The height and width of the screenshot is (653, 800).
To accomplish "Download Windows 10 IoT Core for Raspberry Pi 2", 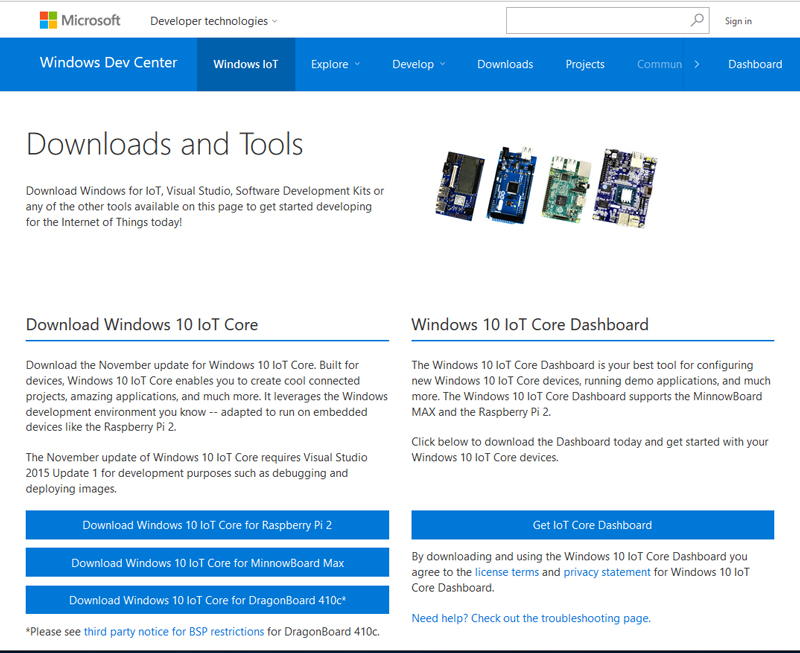I will tap(207, 525).
